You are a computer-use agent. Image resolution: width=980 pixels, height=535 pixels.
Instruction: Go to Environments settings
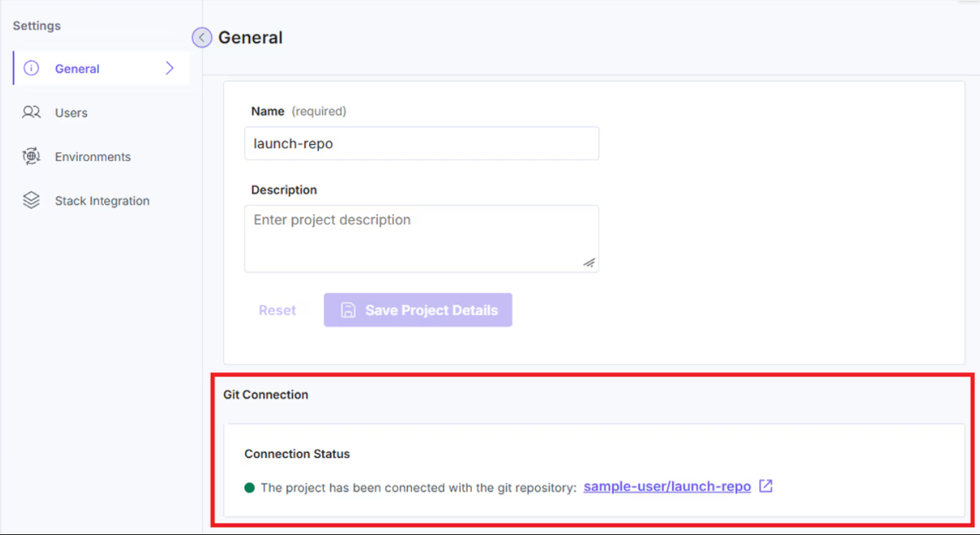93,157
